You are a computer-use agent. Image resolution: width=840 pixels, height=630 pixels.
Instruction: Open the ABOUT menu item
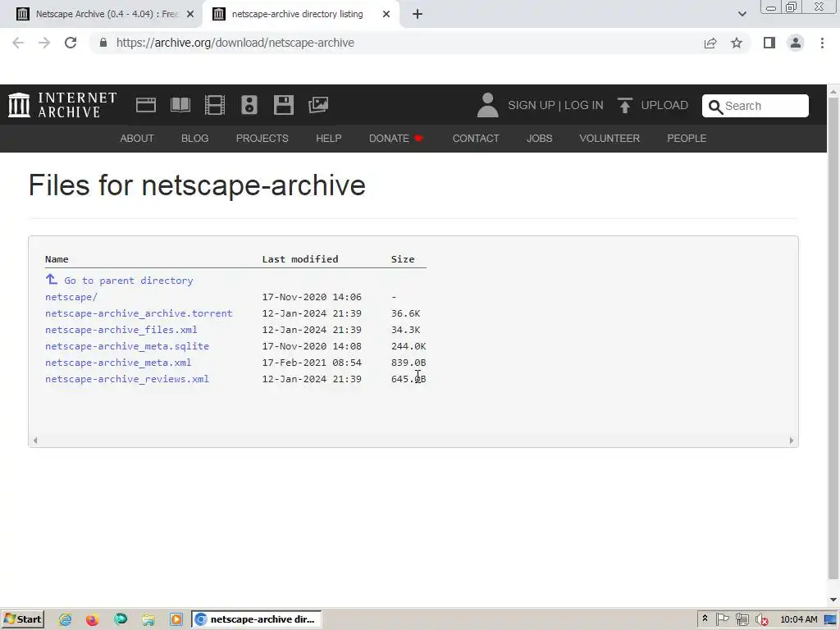pyautogui.click(x=137, y=138)
